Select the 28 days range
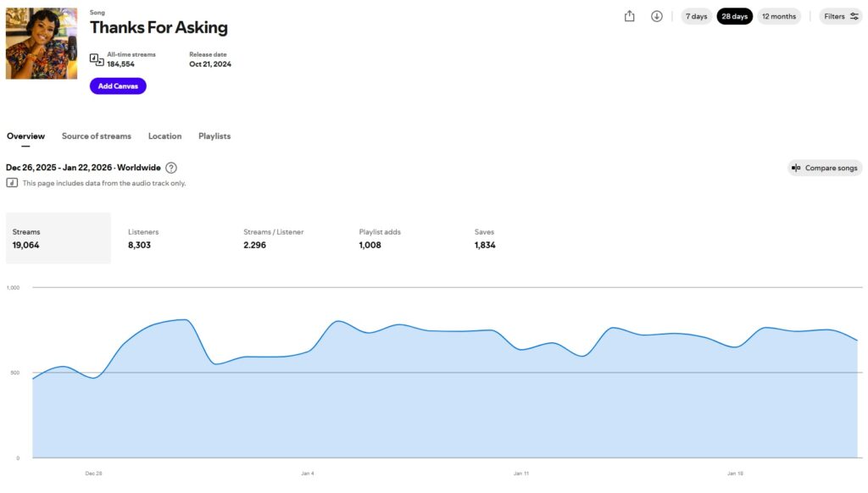Image resolution: width=868 pixels, height=493 pixels. tap(734, 16)
